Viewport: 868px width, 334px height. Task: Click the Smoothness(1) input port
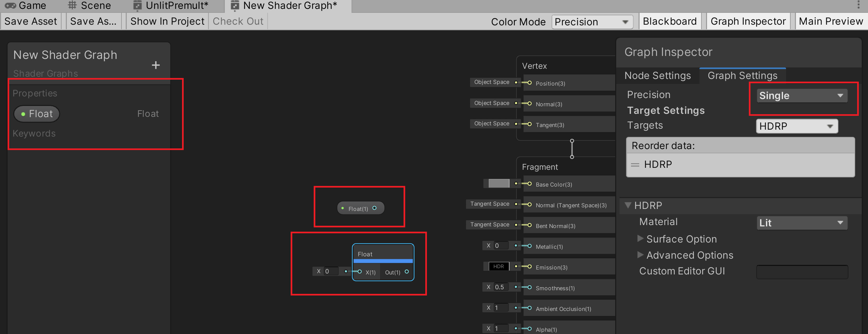(x=529, y=288)
